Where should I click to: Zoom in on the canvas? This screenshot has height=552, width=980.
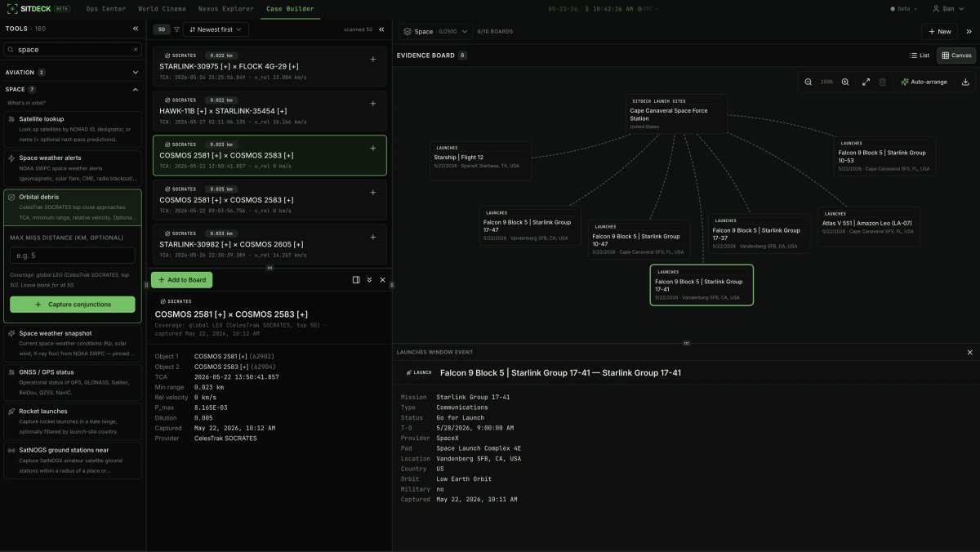pos(845,82)
